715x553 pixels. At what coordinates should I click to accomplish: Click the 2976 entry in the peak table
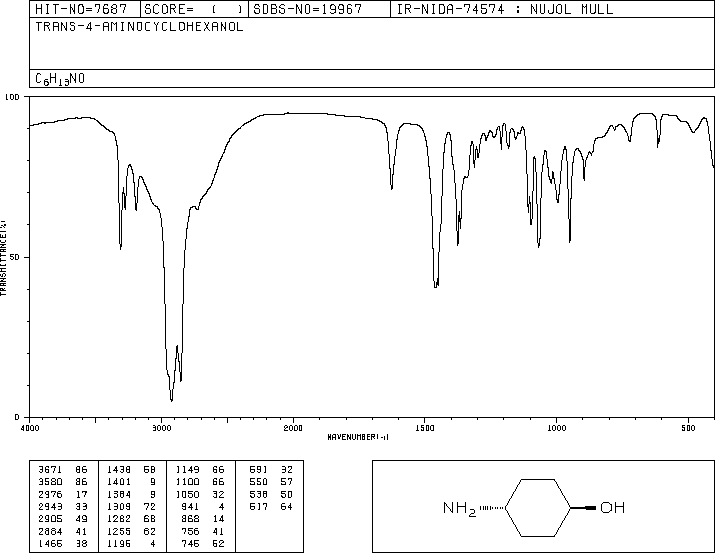pos(50,494)
